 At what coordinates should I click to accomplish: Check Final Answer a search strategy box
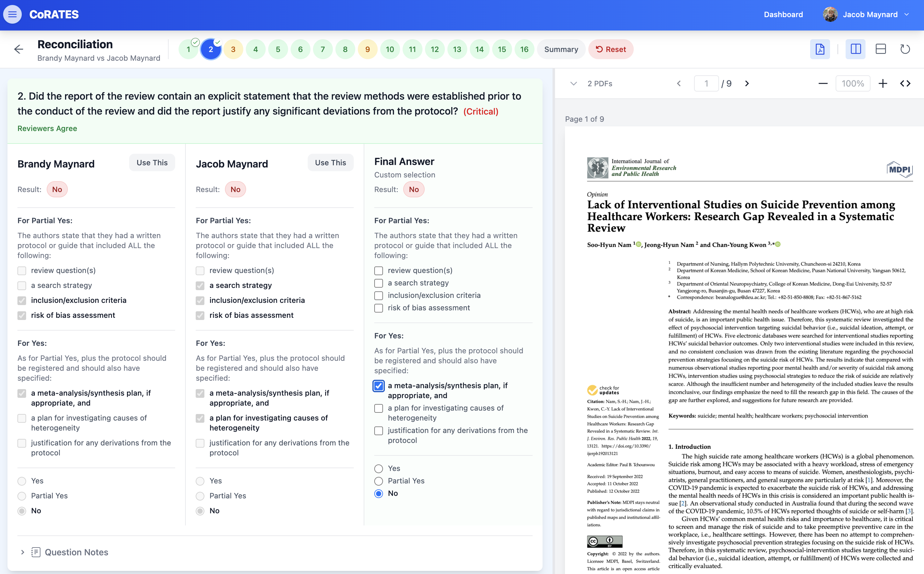click(x=379, y=283)
